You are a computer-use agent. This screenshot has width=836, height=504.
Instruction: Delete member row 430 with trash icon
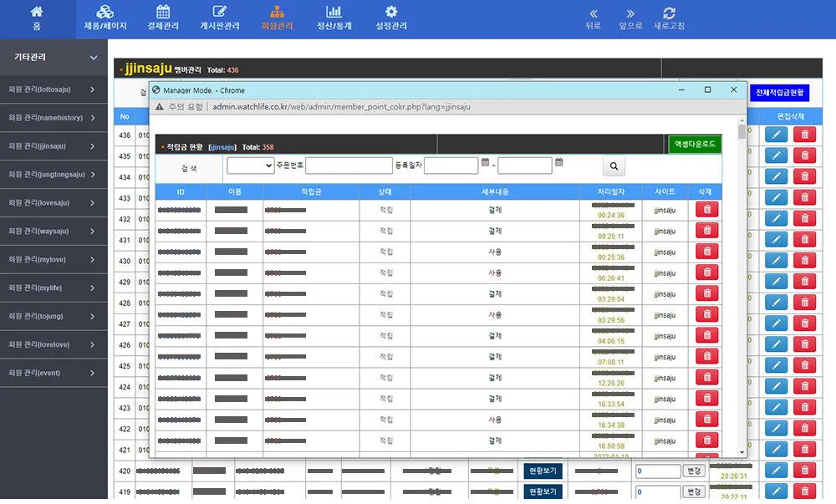coord(804,260)
